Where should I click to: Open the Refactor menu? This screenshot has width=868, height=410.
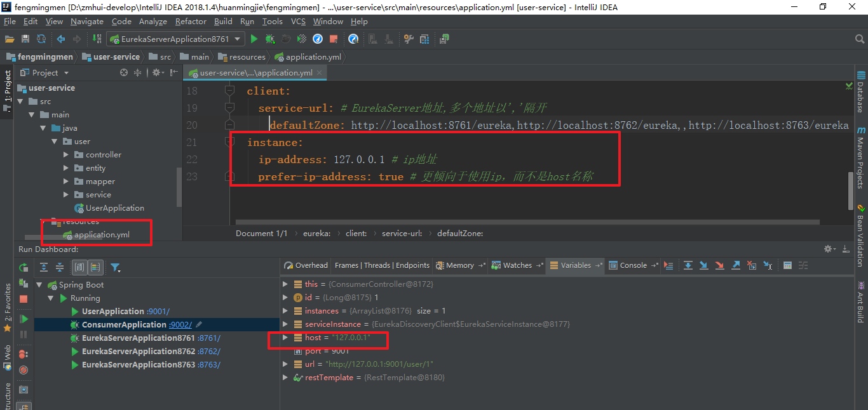[x=191, y=22]
